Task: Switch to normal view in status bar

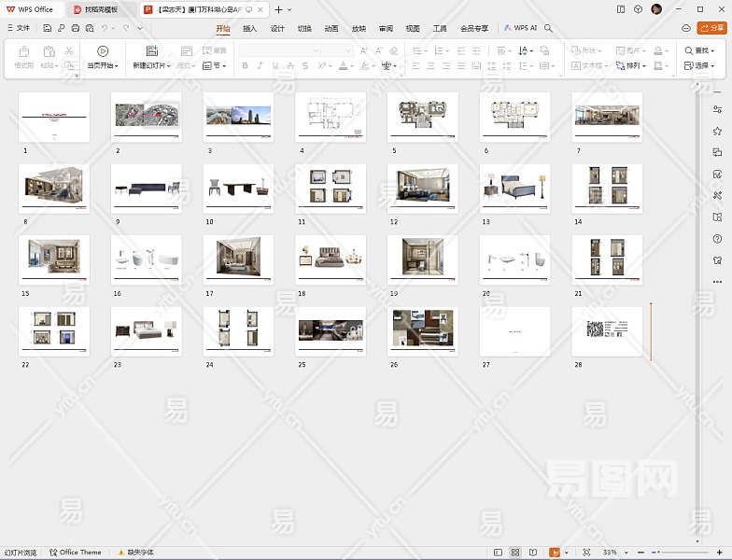Action: (498, 553)
